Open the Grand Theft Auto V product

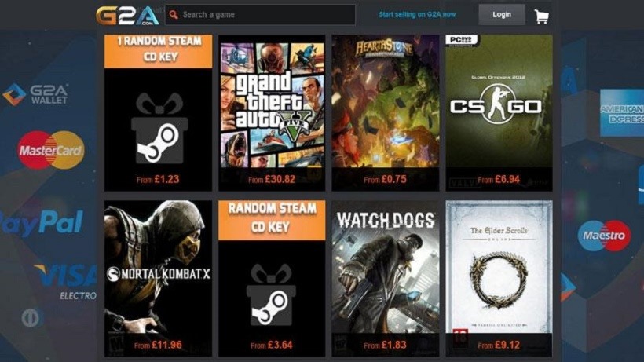click(x=272, y=113)
